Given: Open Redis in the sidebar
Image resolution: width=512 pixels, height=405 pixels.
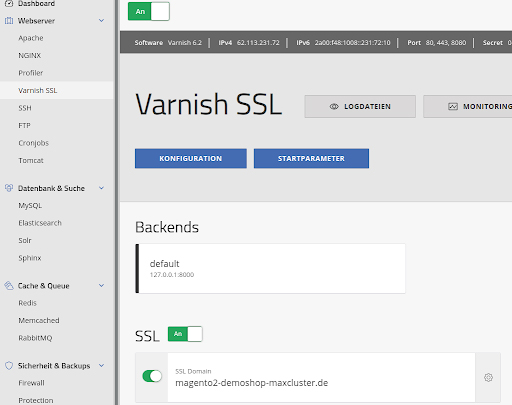Looking at the screenshot, I should [27, 303].
